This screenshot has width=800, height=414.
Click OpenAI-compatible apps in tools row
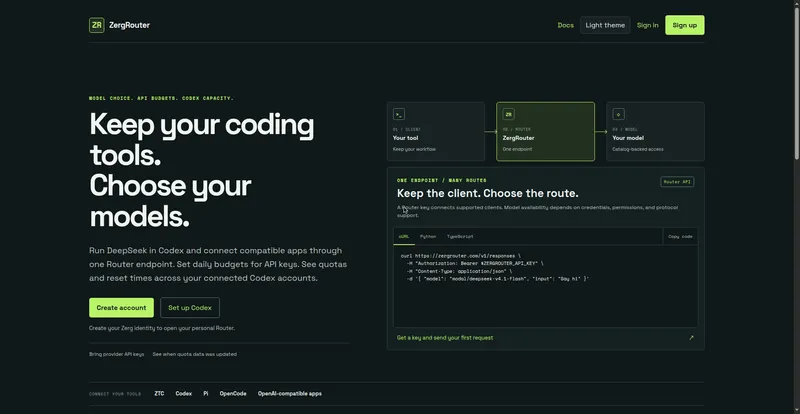pyautogui.click(x=290, y=394)
